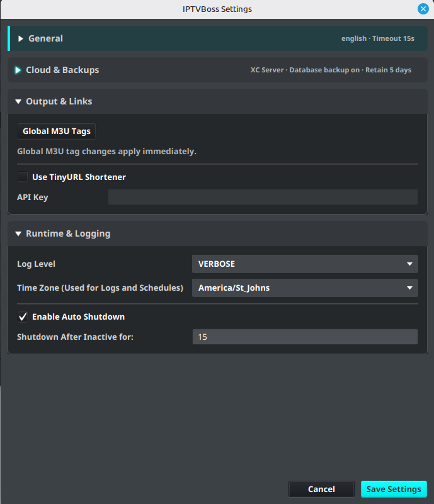This screenshot has width=434, height=504.
Task: Expand the General section arrow
Action: [x=21, y=38]
